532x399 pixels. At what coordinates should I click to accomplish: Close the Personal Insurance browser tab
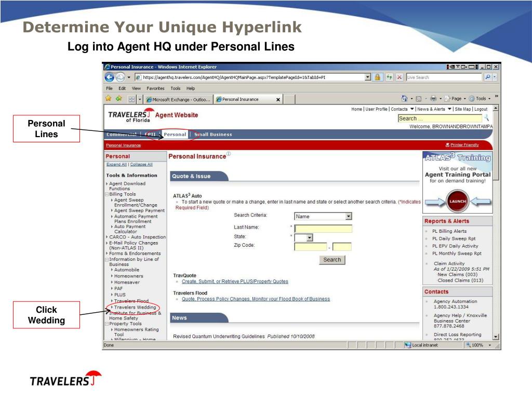pos(278,99)
